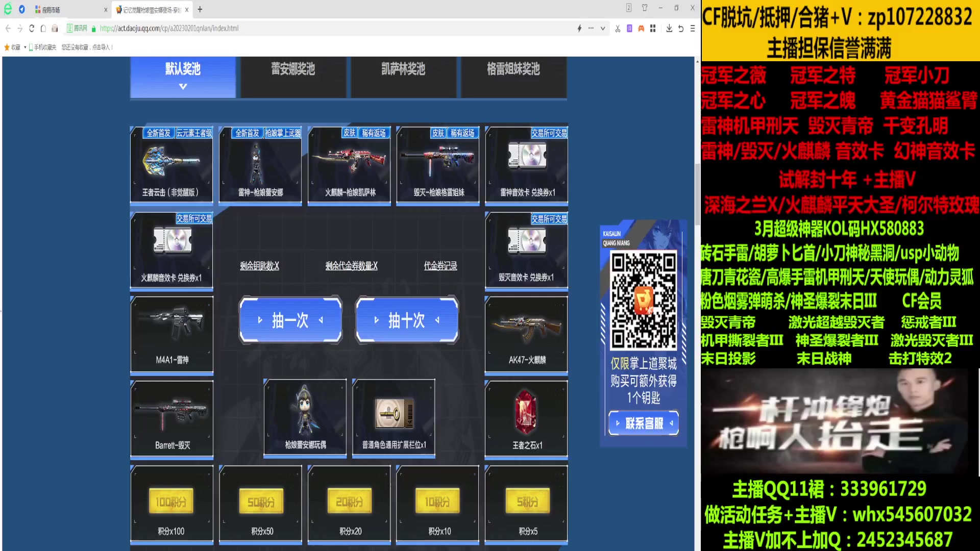Viewport: 980px width, 551px height.
Task: Click the 积分x20 prize card
Action: [349, 504]
